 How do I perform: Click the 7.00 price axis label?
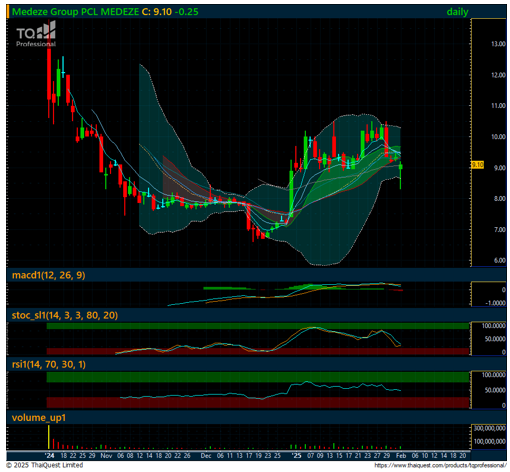coord(499,230)
